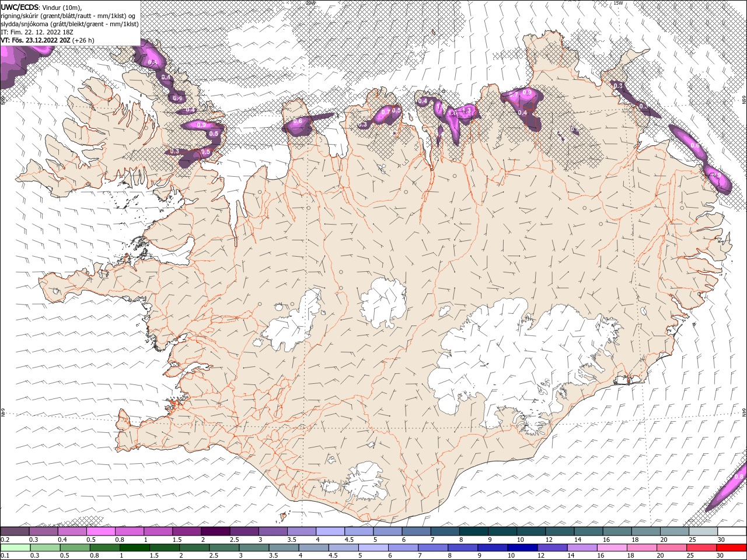Select the darkest green rain swatch labeled 1

coord(134,547)
